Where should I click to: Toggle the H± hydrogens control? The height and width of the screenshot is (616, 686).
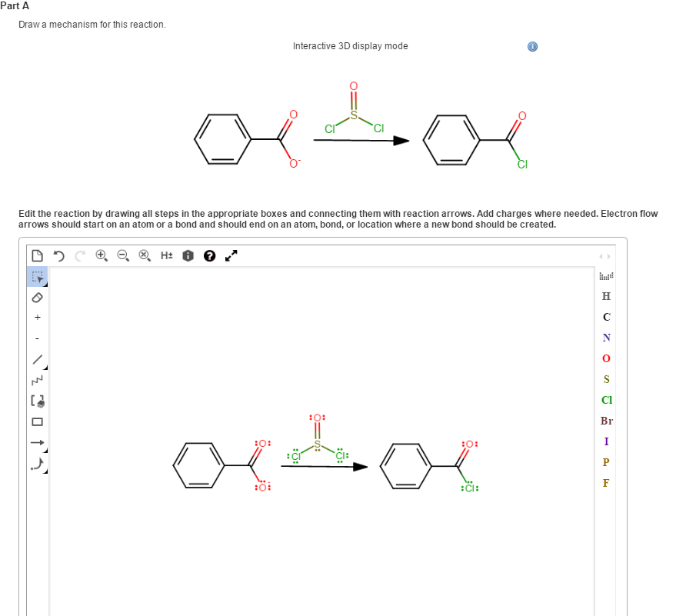166,255
